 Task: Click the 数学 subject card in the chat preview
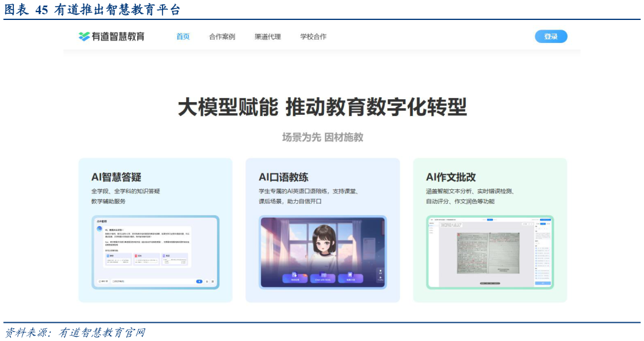tap(118, 259)
